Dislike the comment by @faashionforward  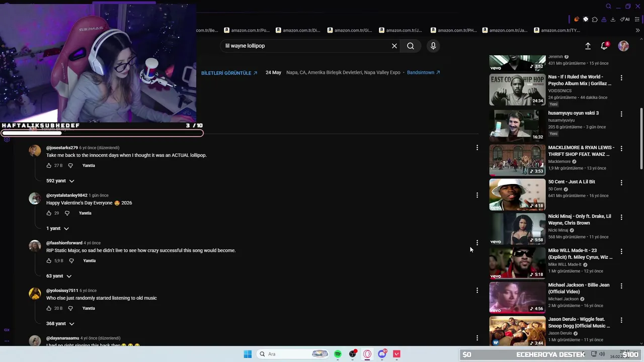click(x=71, y=261)
